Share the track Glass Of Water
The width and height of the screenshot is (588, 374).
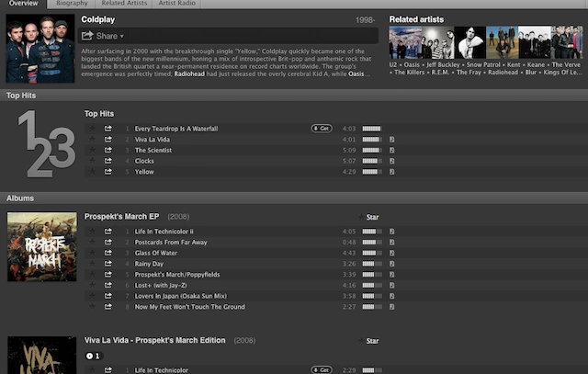pyautogui.click(x=108, y=253)
